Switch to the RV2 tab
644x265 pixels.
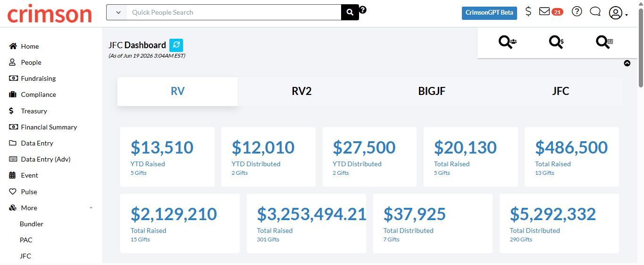tap(301, 91)
